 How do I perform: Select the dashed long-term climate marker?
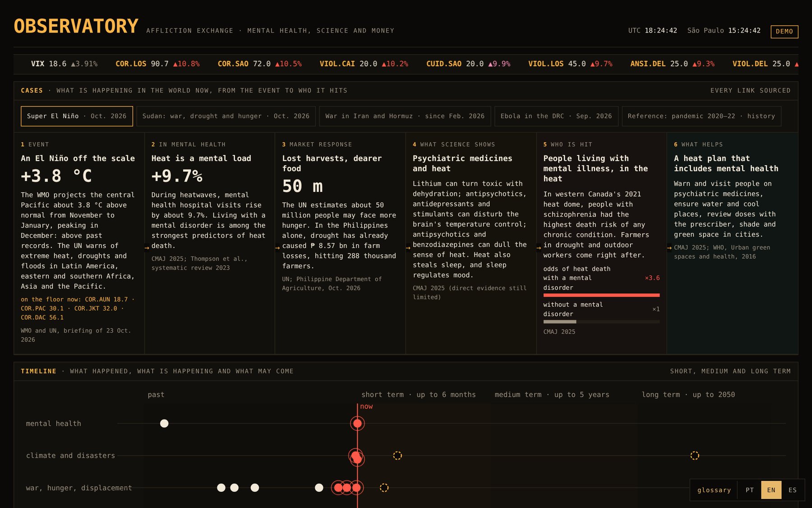(x=695, y=456)
